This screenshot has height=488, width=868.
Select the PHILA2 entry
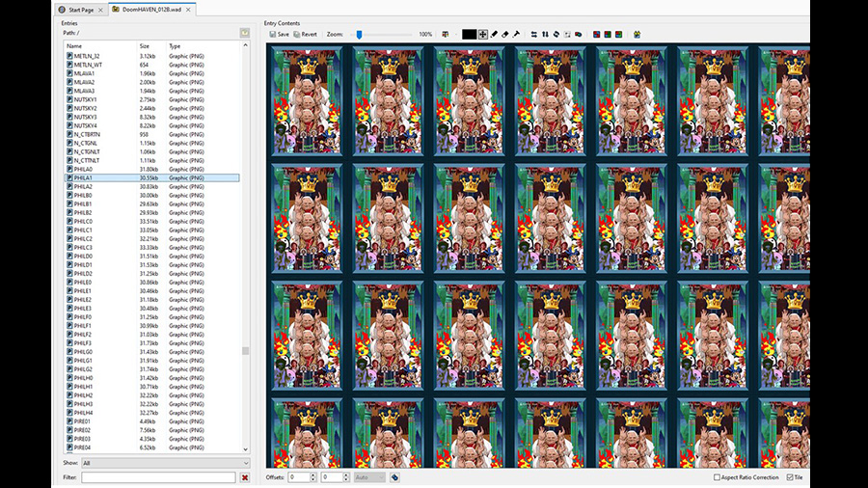(x=152, y=186)
